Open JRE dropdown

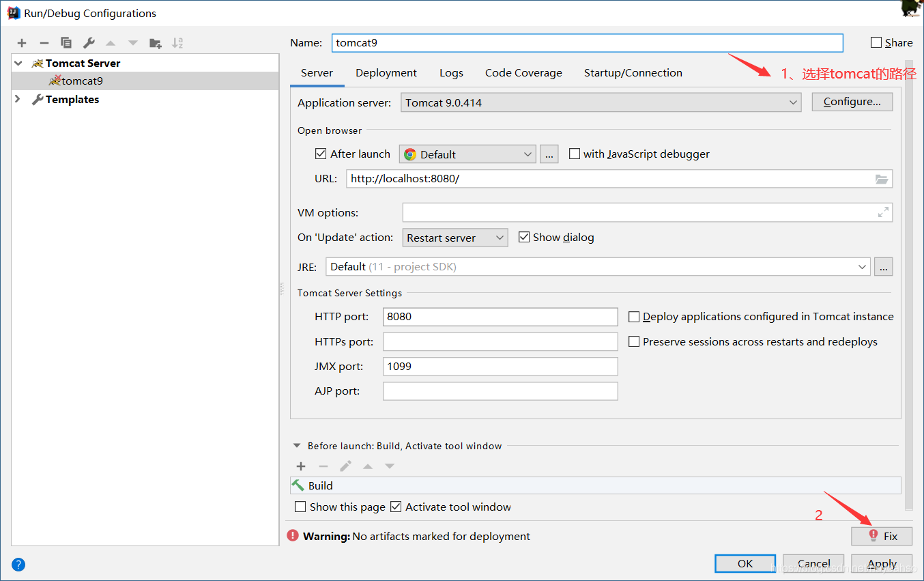pos(598,267)
